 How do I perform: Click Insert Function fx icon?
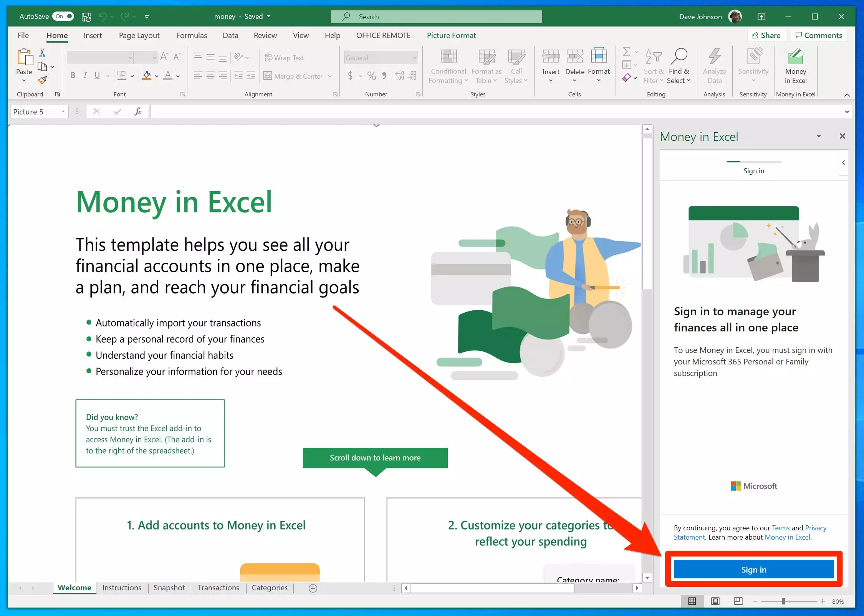coord(138,112)
